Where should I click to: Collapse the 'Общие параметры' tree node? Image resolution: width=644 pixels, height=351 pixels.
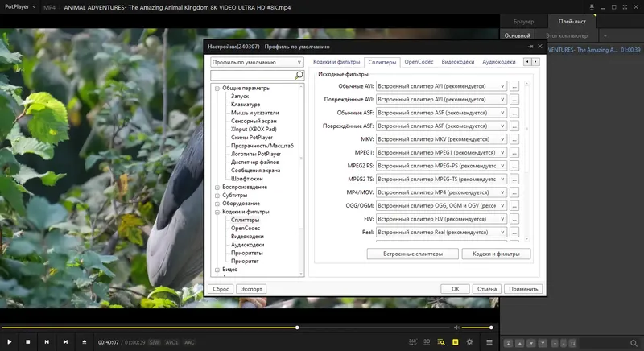point(217,89)
